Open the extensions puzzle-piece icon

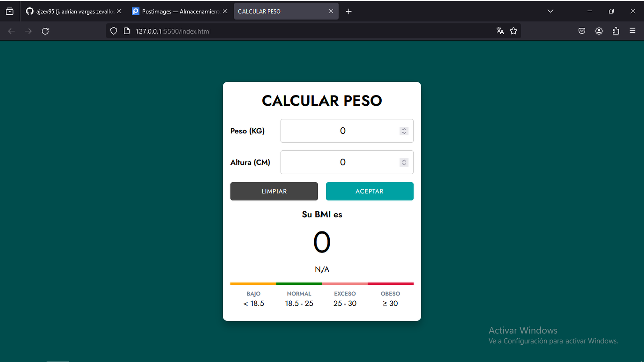616,31
